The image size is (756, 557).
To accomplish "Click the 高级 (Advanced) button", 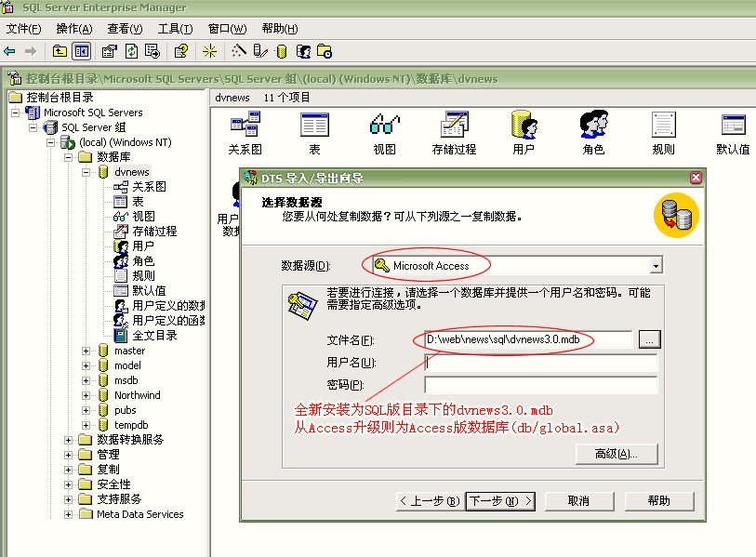I will point(618,452).
